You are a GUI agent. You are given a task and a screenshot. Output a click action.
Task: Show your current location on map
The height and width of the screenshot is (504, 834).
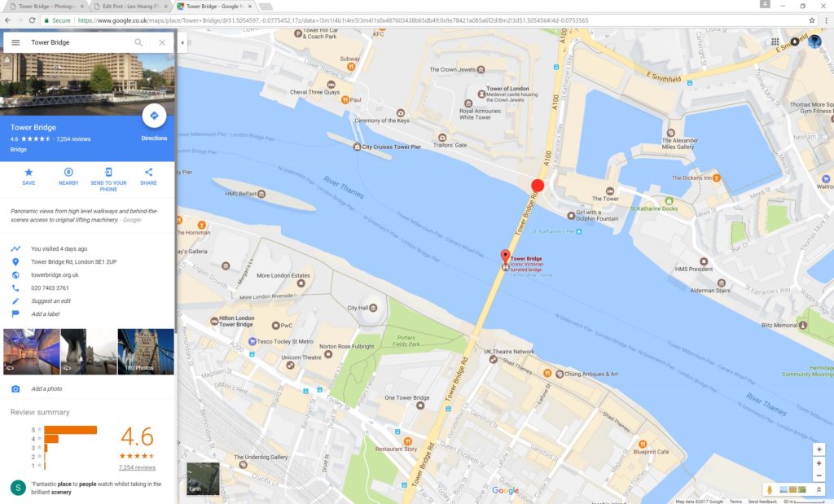[x=819, y=449]
